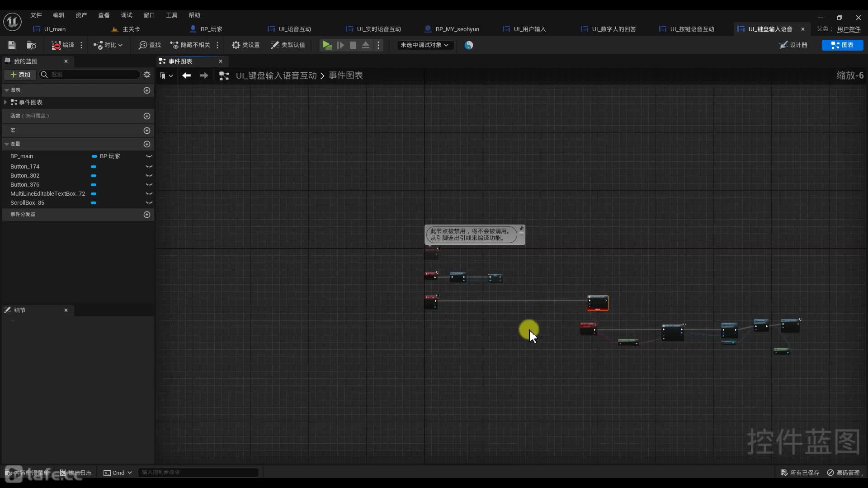The width and height of the screenshot is (868, 488).
Task: Open compile options three-dot menu
Action: (81, 45)
